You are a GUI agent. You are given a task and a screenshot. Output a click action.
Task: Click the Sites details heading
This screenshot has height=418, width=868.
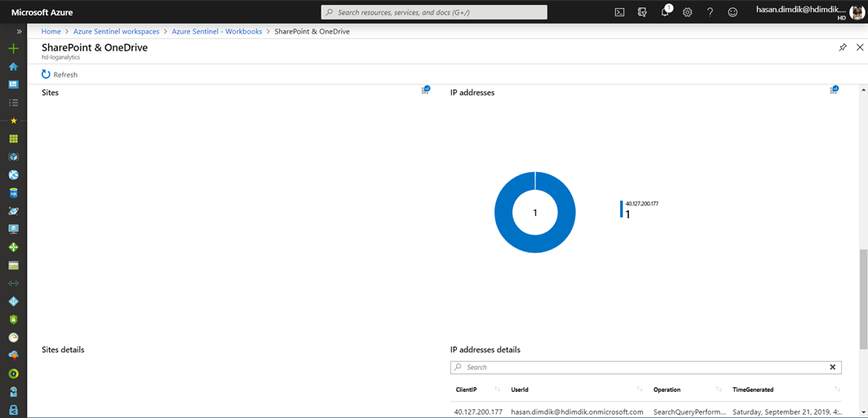(63, 350)
